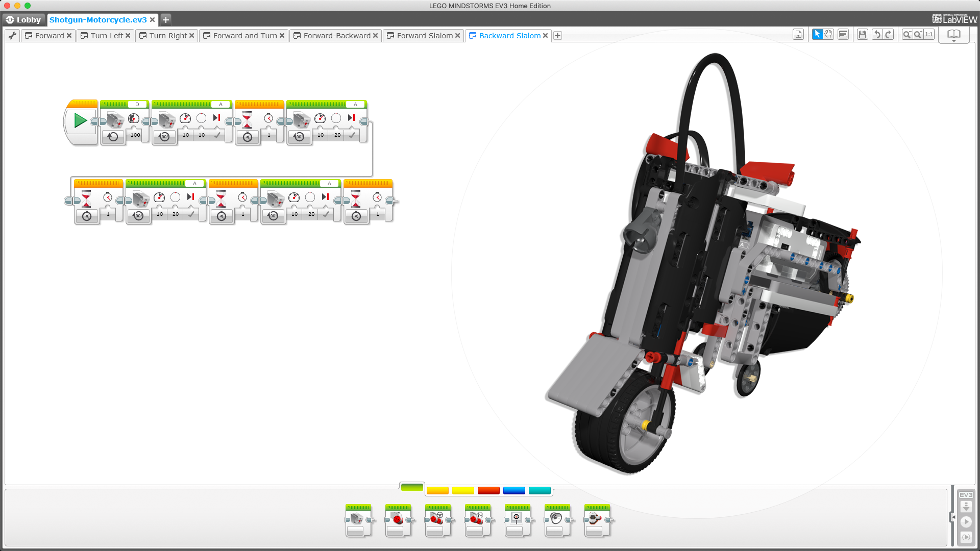Reset zoom with the 1:1 button
The width and height of the screenshot is (980, 551).
929,35
